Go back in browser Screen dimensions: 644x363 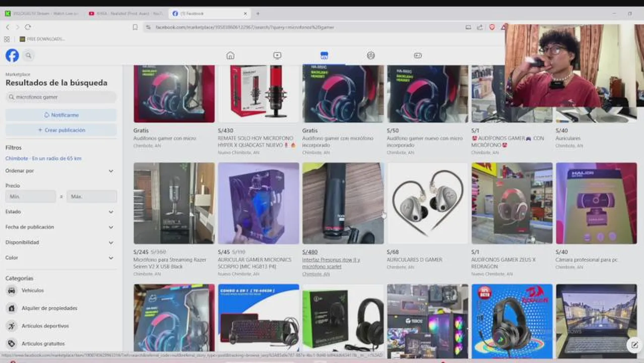pos(8,27)
